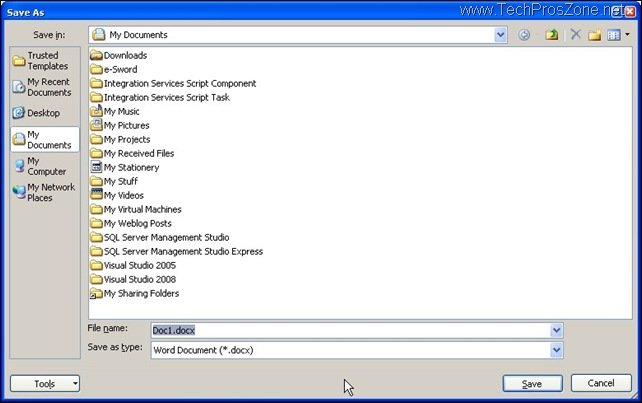This screenshot has width=642, height=403.
Task: Open the File name dropdown arrow
Action: pyautogui.click(x=556, y=330)
